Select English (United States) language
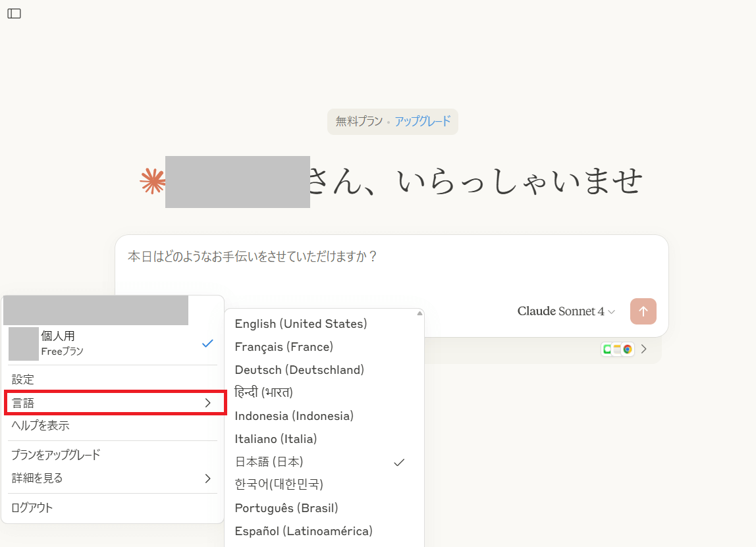Viewport: 756px width, 547px height. click(322, 324)
